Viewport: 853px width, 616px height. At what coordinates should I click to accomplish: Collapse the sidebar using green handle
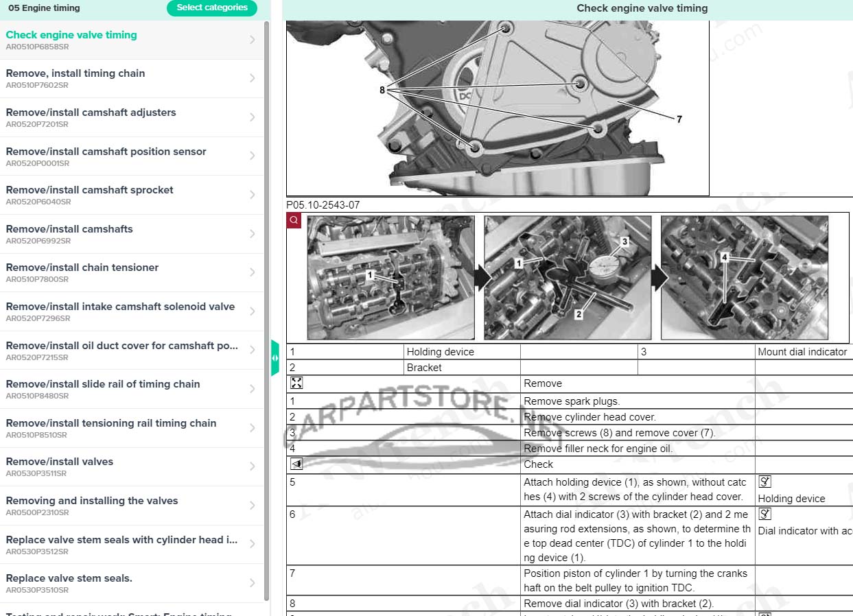coord(275,357)
